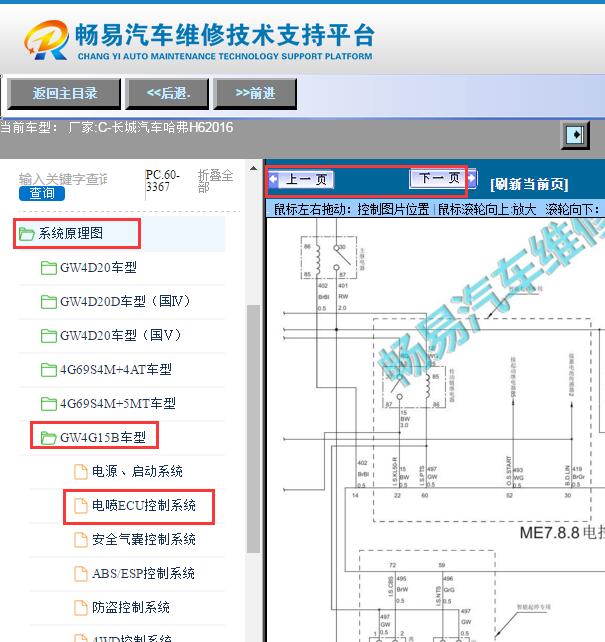
Task: Collapse the 系统原理图 folder
Action: [70, 233]
